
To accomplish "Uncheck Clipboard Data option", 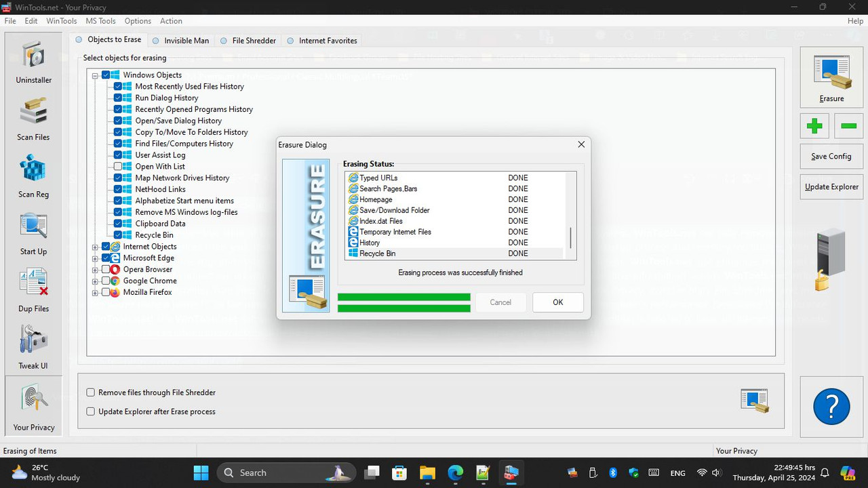I will [118, 223].
